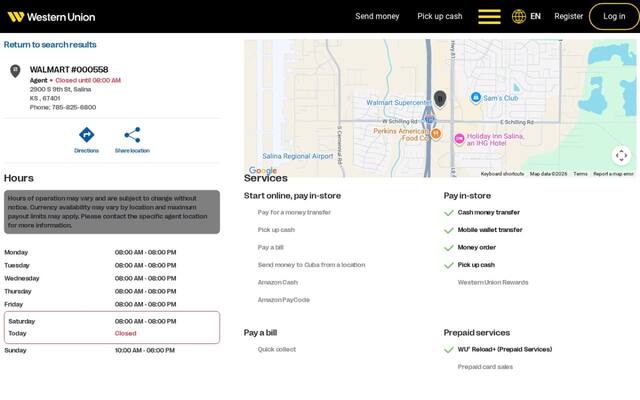Click the dark agent marker on map

click(440, 99)
